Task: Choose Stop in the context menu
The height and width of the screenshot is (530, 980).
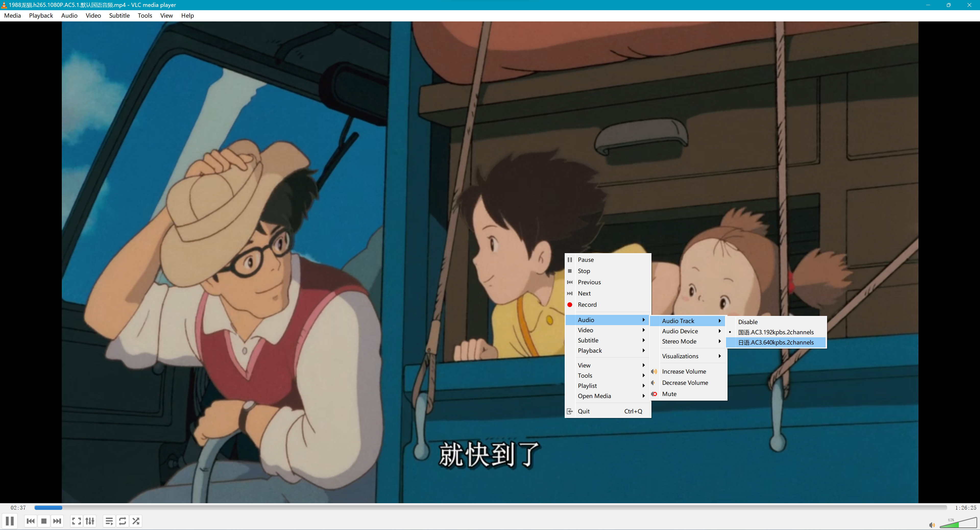Action: tap(608, 271)
